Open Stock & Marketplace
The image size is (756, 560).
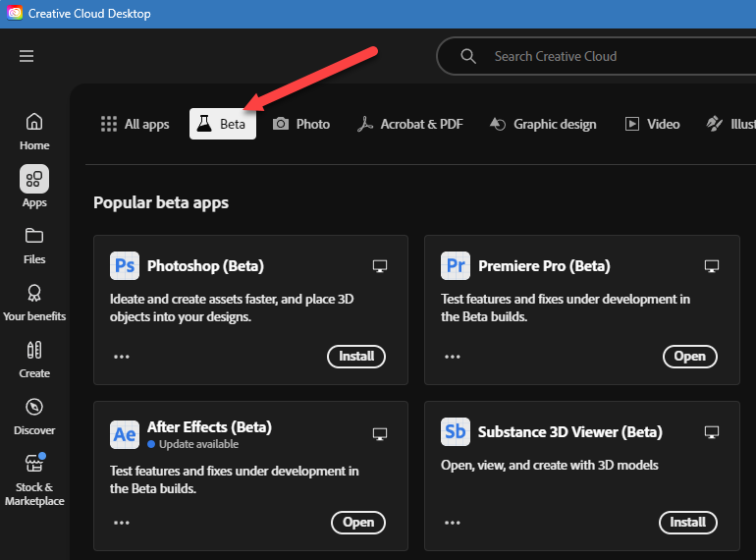tap(34, 479)
